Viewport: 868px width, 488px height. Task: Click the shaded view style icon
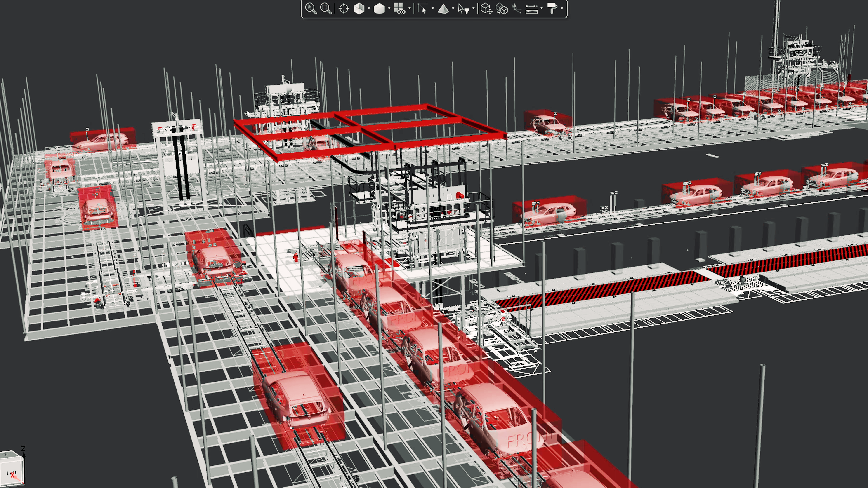click(x=379, y=8)
